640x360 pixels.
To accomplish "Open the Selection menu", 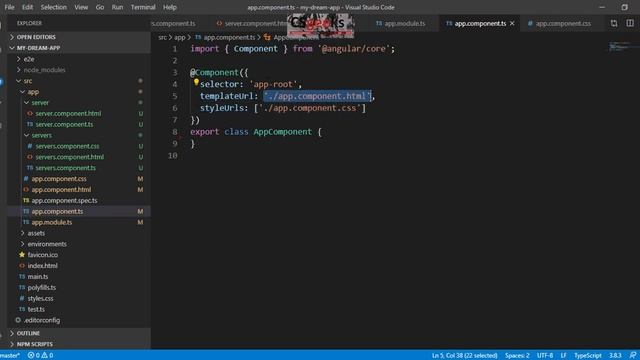I will 53,7.
